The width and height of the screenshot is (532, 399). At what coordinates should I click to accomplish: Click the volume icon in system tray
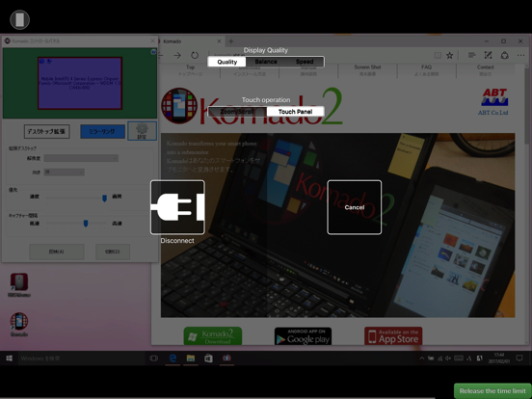point(448,359)
